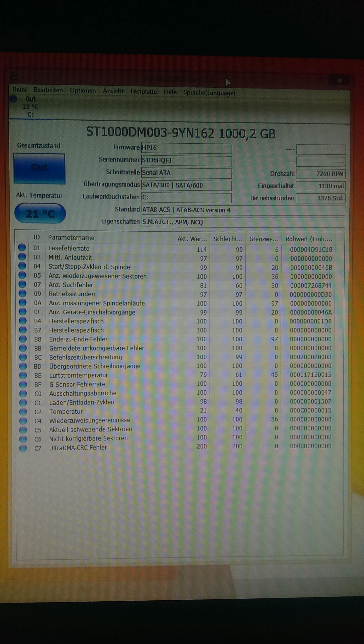This screenshot has width=364, height=644.
Task: Click status dot for B7 Herstellerspezifisch
Action: pyautogui.click(x=23, y=330)
